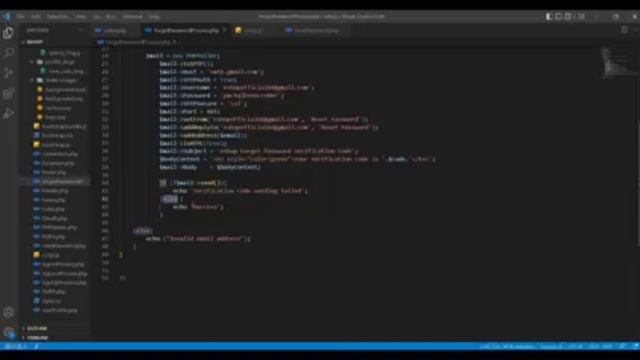Switch to the resetPassword.php editor tab
Image resolution: width=640 pixels, height=360 pixels.
click(316, 30)
